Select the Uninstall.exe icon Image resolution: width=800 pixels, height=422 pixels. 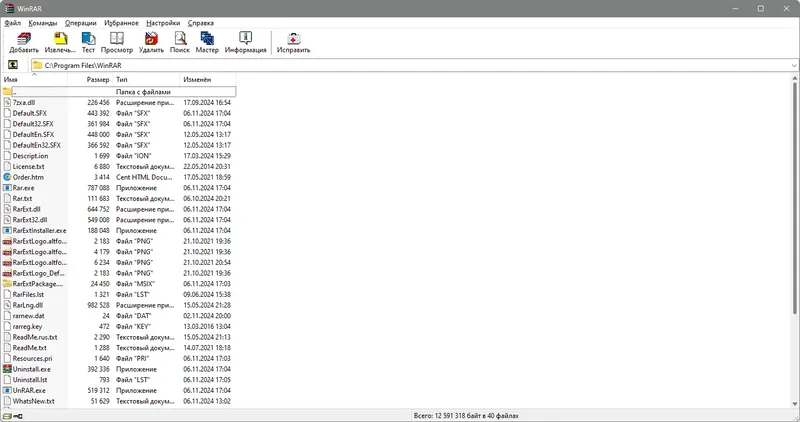point(7,369)
